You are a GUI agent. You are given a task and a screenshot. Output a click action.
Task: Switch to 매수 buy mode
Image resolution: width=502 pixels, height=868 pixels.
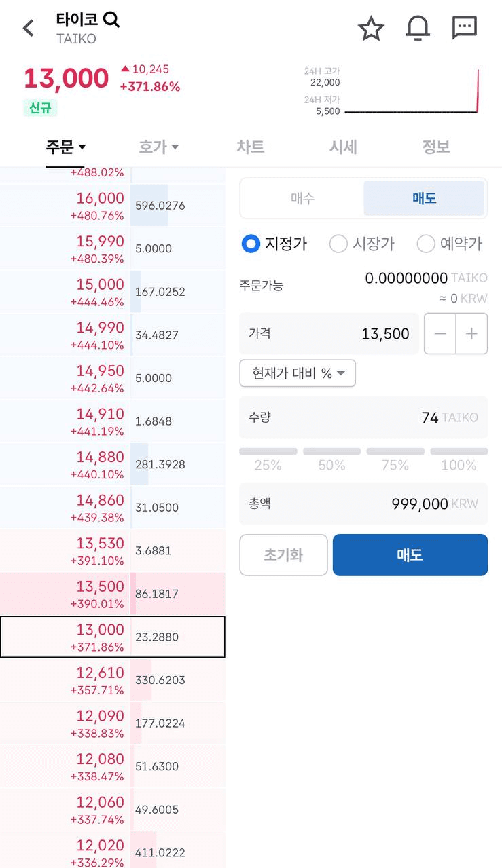pyautogui.click(x=302, y=197)
